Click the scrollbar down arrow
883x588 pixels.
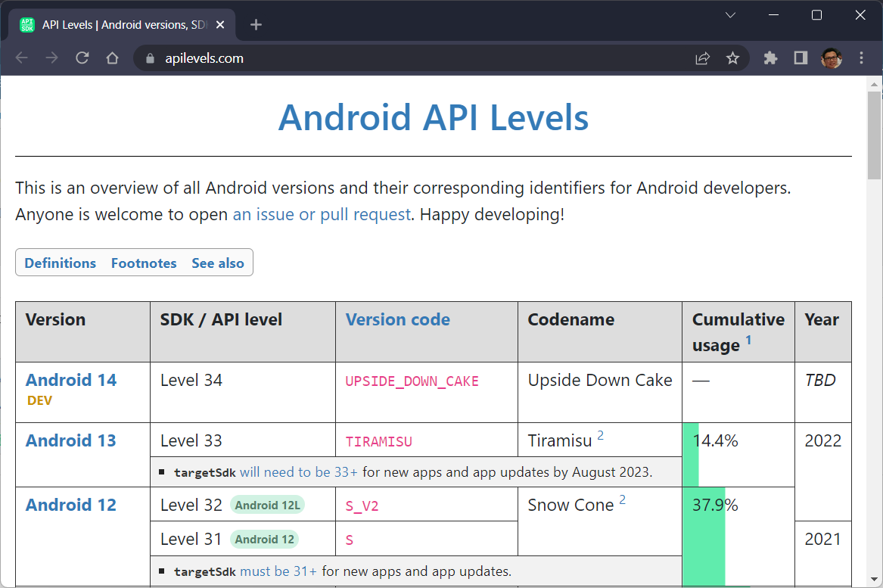coord(874,579)
